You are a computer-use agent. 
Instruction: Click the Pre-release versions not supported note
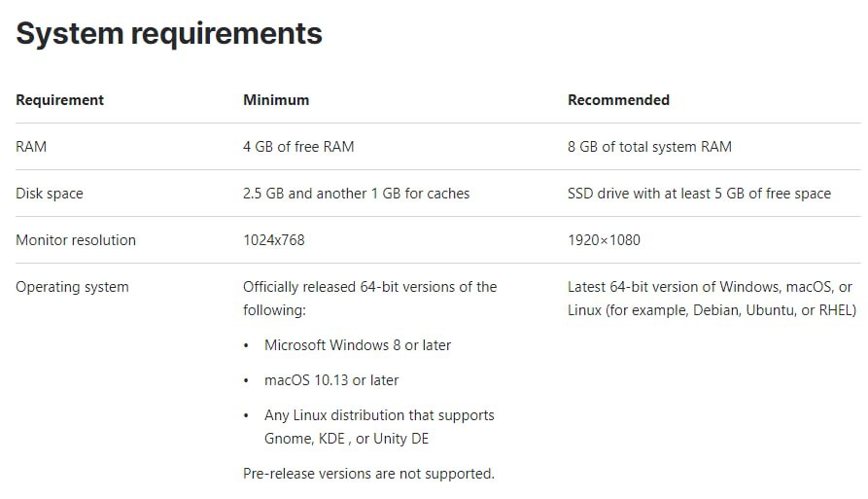coord(368,474)
